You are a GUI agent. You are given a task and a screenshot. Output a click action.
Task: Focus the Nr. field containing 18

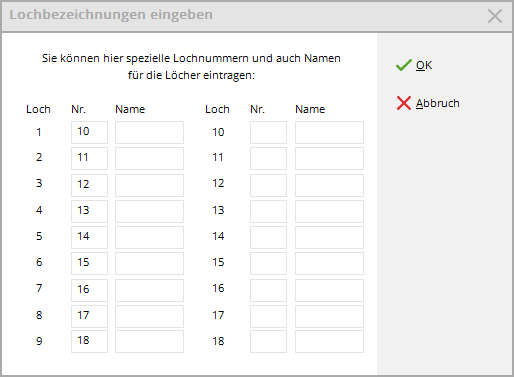[89, 341]
